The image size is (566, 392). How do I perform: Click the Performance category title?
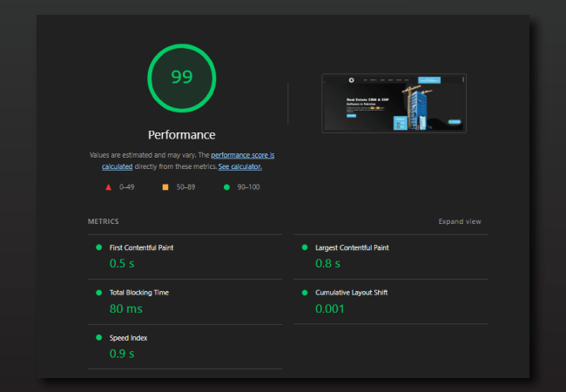(x=181, y=135)
